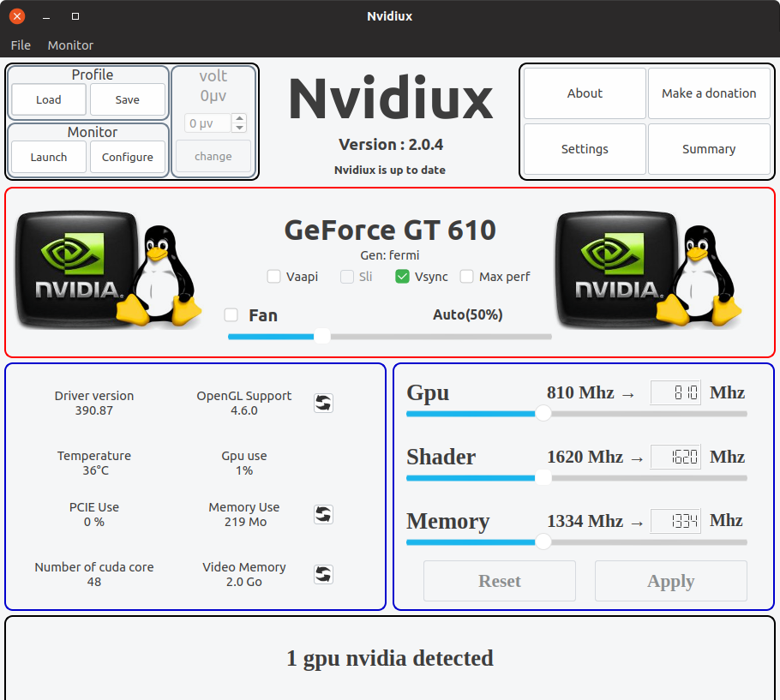Increase the volt spinbox value
The width and height of the screenshot is (780, 700).
tap(240, 119)
